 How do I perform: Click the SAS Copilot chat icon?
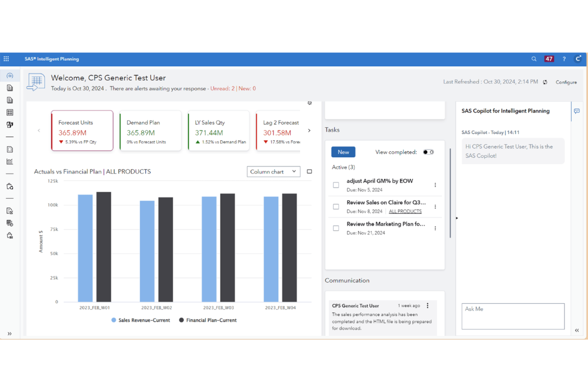pos(577,111)
